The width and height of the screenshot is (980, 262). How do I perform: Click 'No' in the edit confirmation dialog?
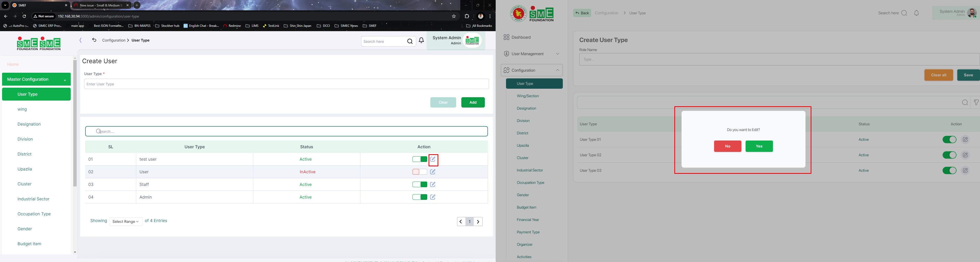pos(728,146)
